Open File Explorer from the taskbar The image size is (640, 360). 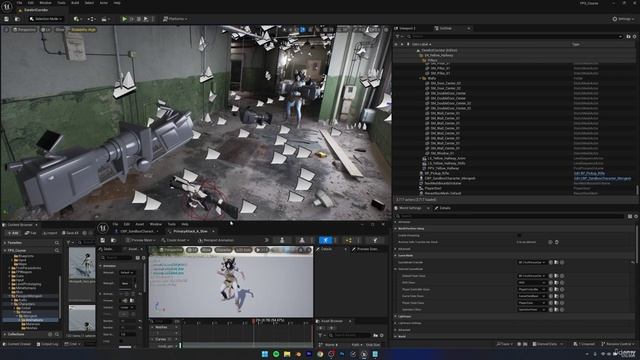[287, 354]
